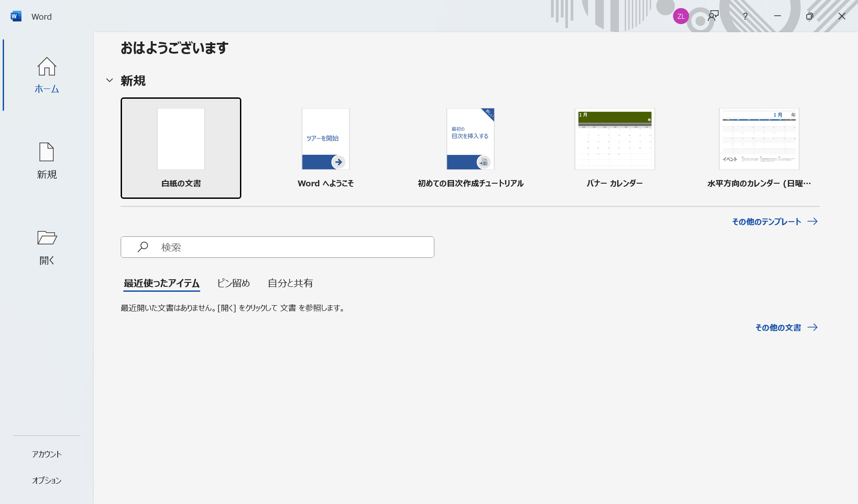
Task: Switch to the 自分と共有 tab
Action: (290, 283)
